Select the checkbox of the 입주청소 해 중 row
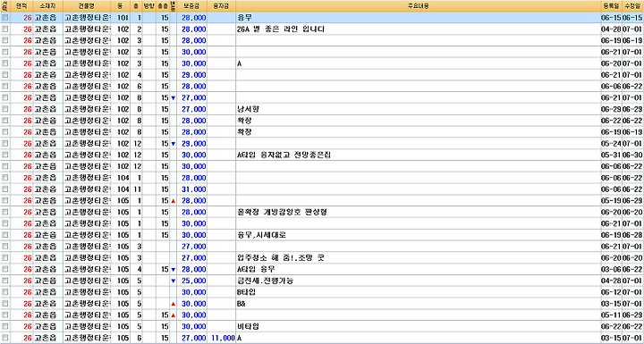This screenshot has width=644, height=344. pos(5,258)
